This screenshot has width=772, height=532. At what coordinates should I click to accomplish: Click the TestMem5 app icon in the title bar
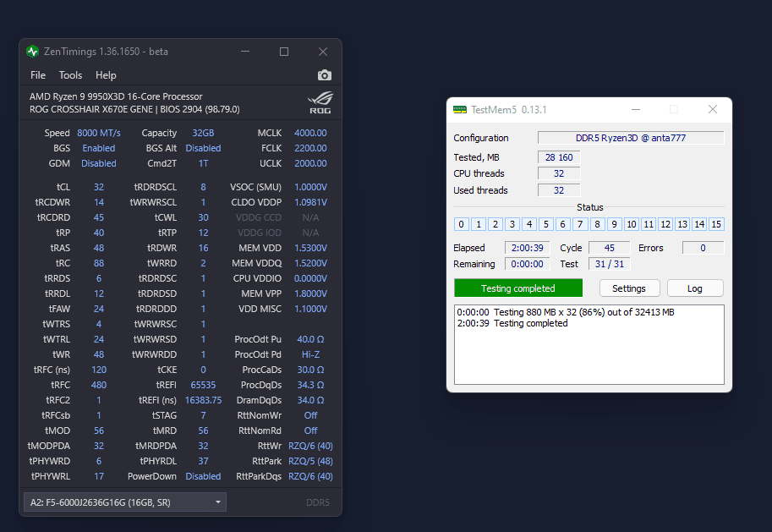(460, 109)
